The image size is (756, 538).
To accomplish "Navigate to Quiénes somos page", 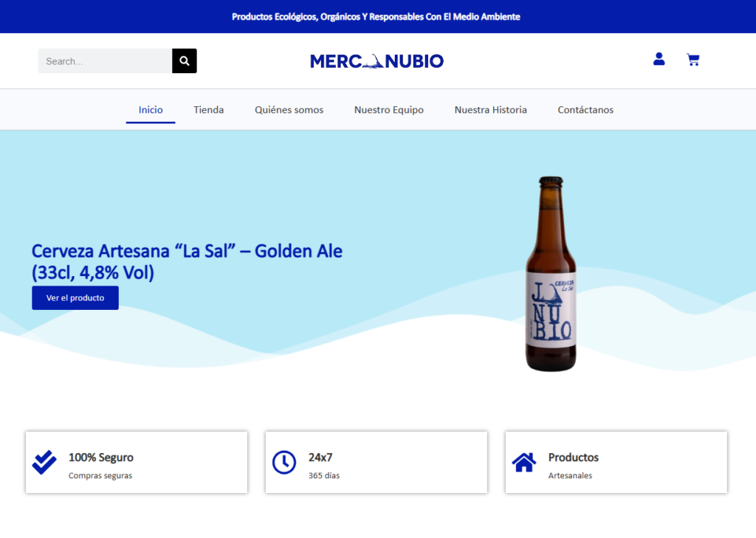I will pos(289,110).
